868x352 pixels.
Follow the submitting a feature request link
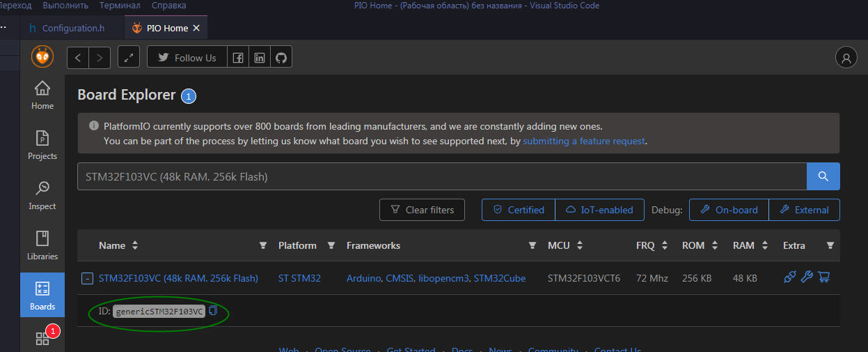pos(584,141)
